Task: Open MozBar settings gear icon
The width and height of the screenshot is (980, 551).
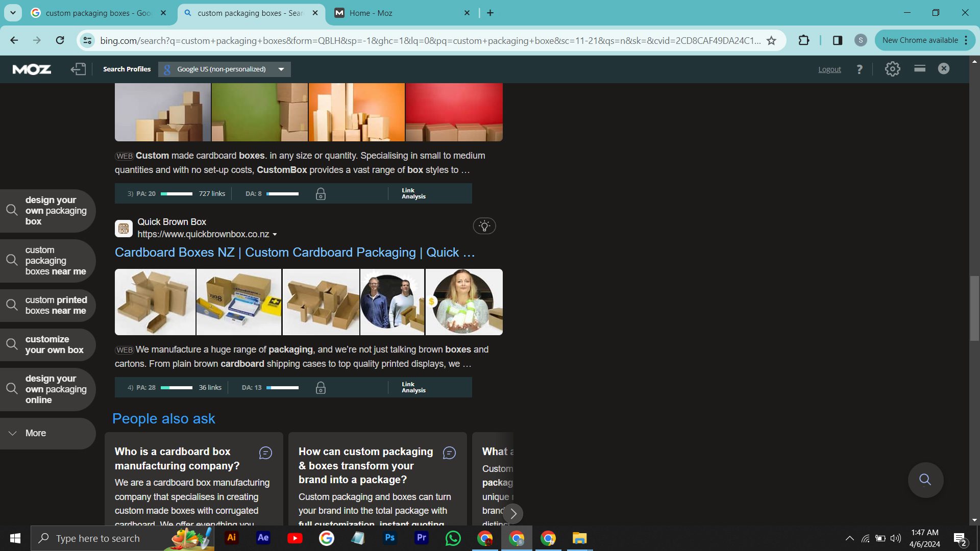Action: point(892,69)
